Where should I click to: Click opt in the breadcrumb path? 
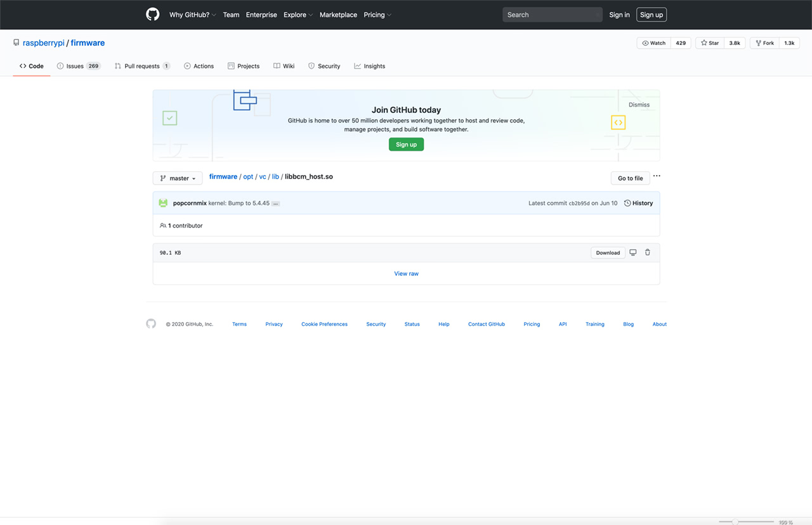click(x=248, y=176)
